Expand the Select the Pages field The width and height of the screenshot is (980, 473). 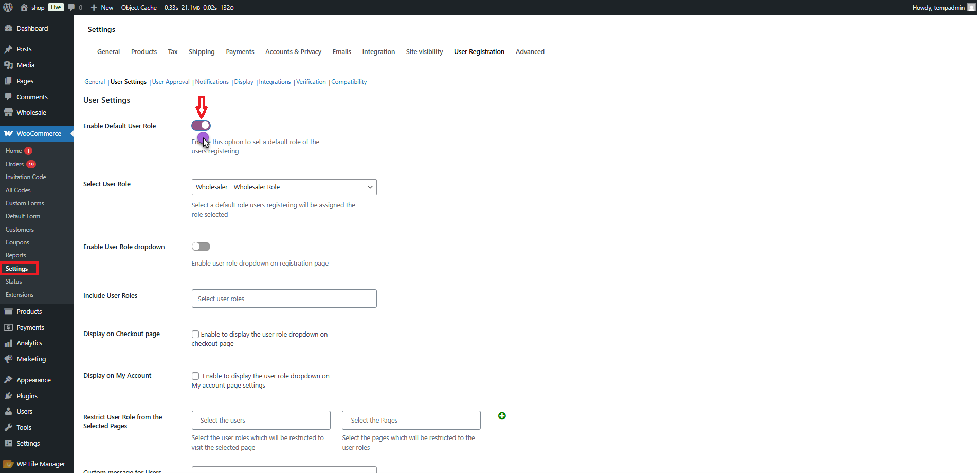coord(410,420)
